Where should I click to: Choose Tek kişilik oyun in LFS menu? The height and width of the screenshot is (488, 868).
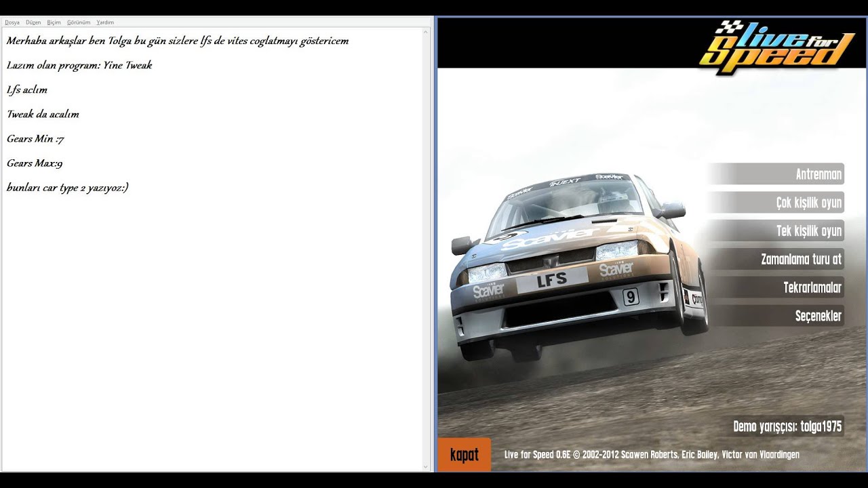pos(776,231)
